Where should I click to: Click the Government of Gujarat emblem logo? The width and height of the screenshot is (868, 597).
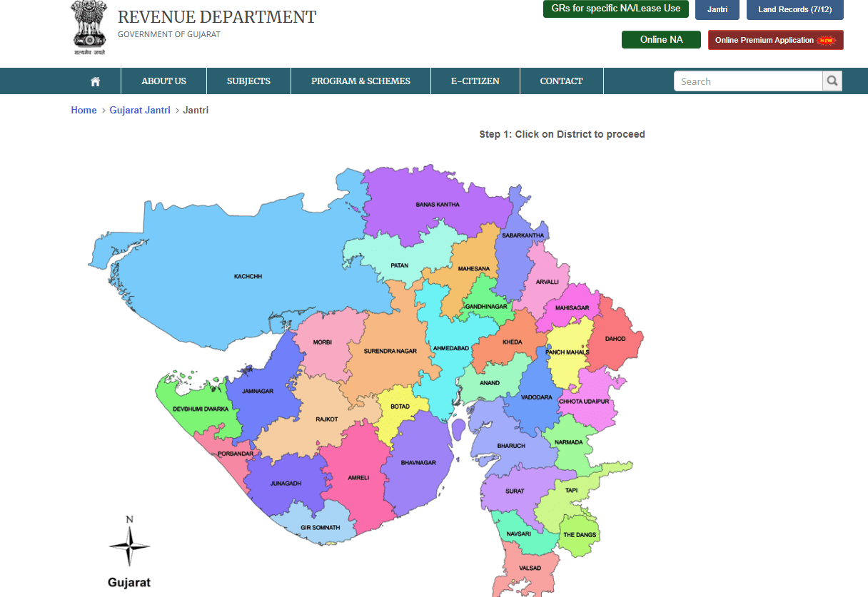(87, 27)
